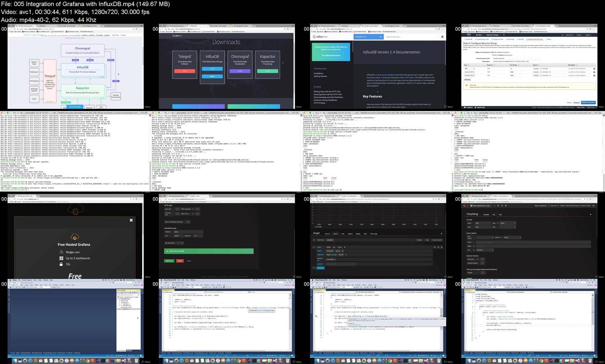
Task: Open the General tab in Graph editor
Action: point(327,234)
